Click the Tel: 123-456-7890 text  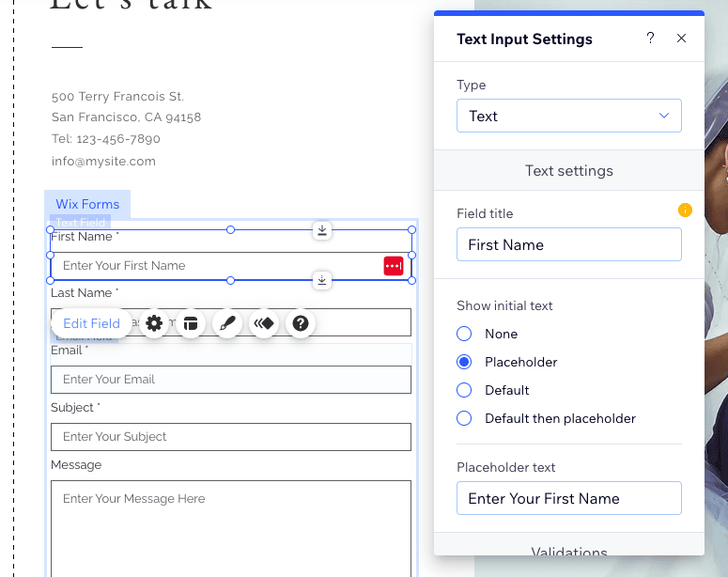[106, 139]
